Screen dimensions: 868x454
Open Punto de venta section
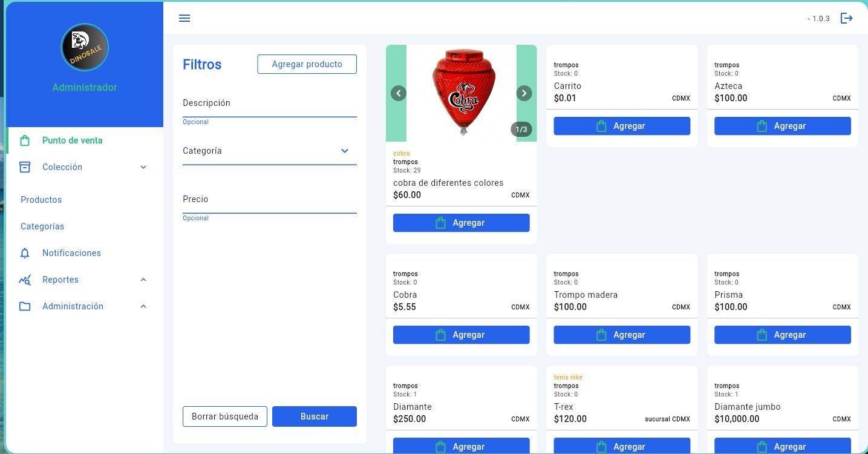tap(85, 140)
